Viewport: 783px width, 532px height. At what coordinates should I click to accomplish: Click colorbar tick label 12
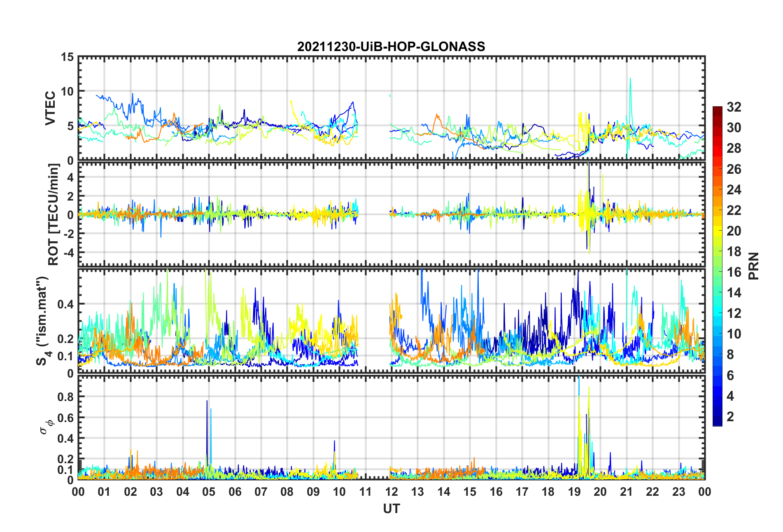(x=734, y=313)
